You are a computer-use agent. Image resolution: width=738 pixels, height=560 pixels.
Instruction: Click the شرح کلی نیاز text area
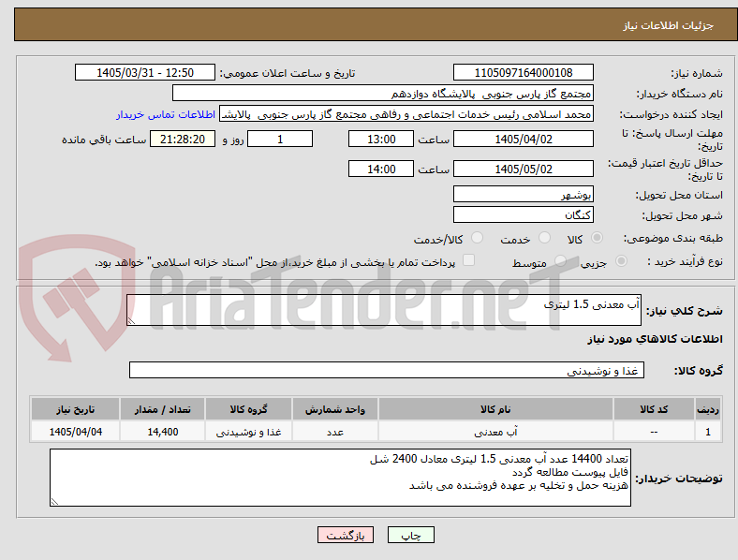[384, 310]
